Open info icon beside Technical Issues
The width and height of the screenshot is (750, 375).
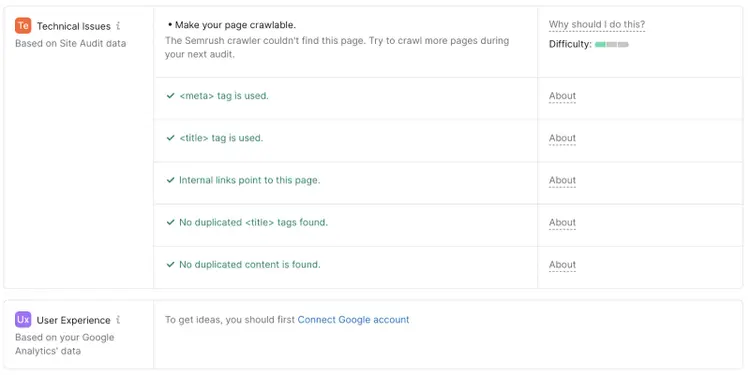118,26
